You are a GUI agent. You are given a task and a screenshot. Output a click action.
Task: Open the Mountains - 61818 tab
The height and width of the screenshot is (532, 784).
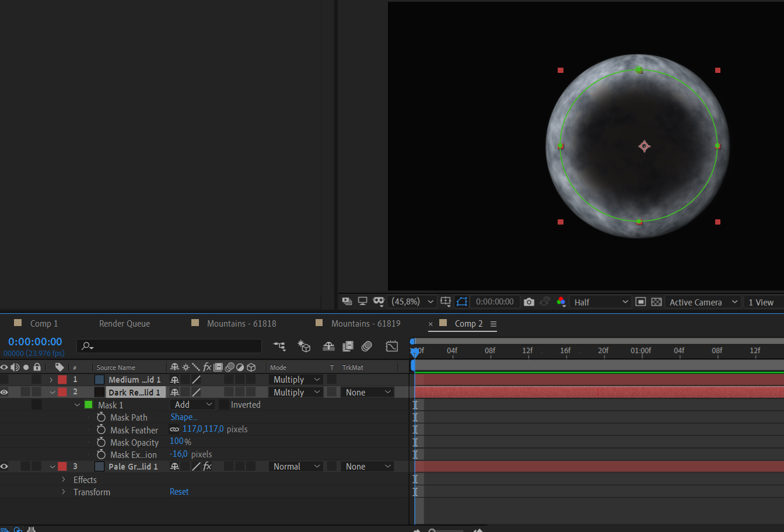242,323
